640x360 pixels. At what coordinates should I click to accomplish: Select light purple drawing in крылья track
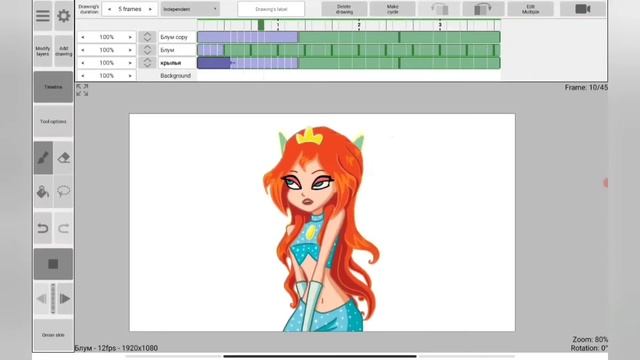tap(264, 63)
